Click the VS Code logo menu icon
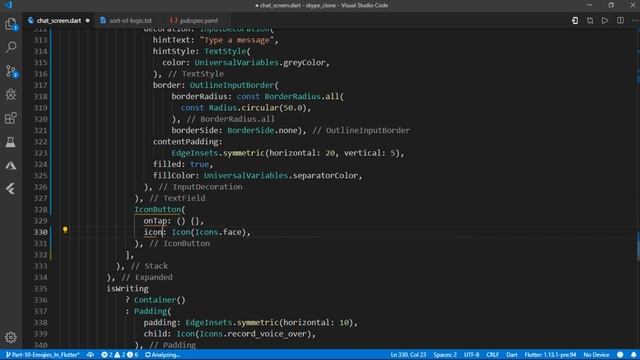This screenshot has height=360, width=640. (8, 5)
